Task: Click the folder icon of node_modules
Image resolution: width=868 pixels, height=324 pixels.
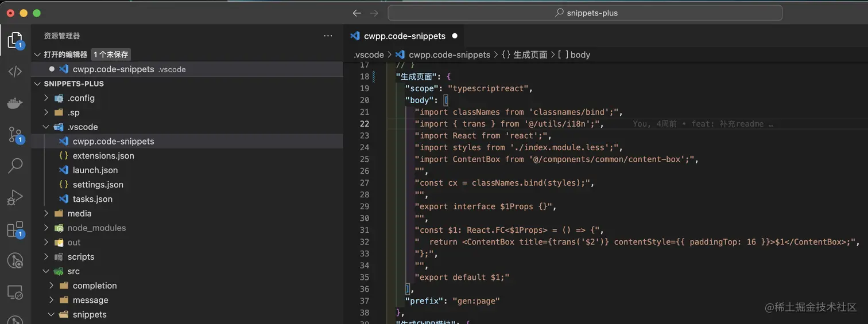Action: click(58, 228)
